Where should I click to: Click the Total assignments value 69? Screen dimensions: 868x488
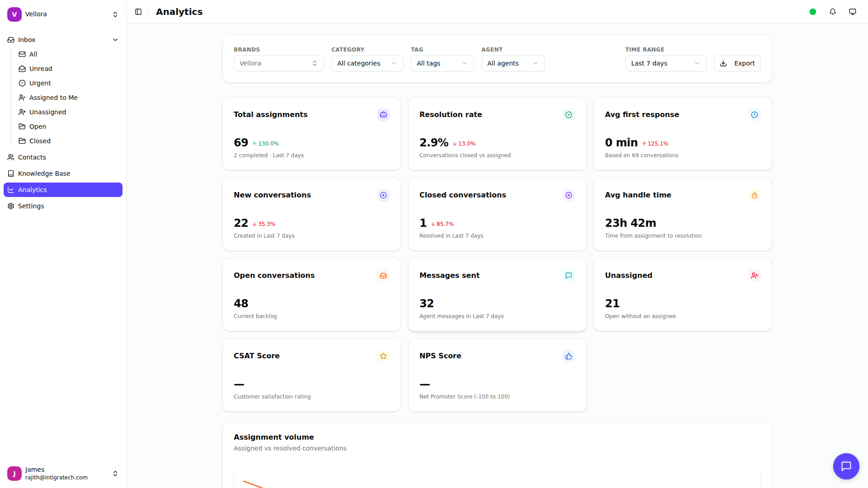pos(241,143)
